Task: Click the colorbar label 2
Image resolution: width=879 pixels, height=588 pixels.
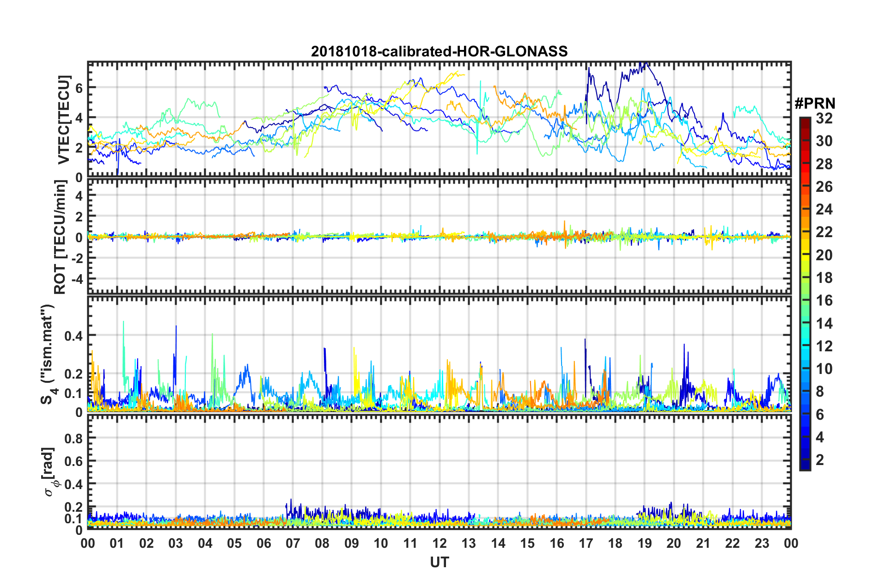Action: (820, 460)
